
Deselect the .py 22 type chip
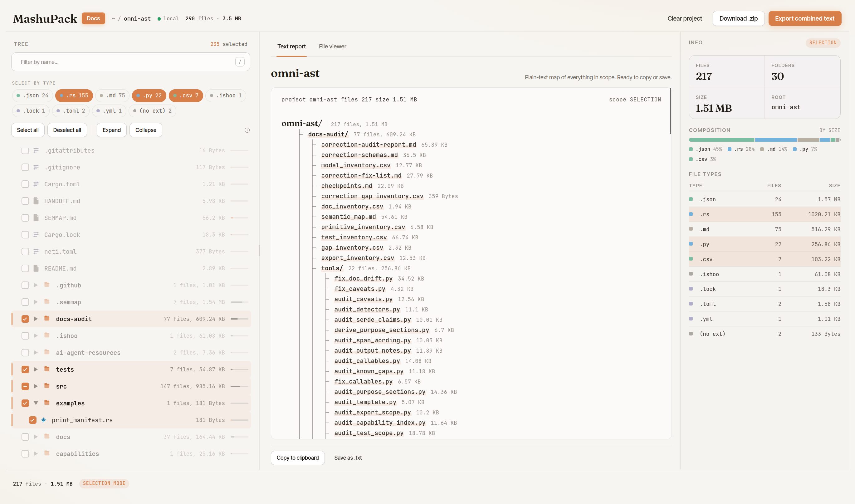(149, 95)
